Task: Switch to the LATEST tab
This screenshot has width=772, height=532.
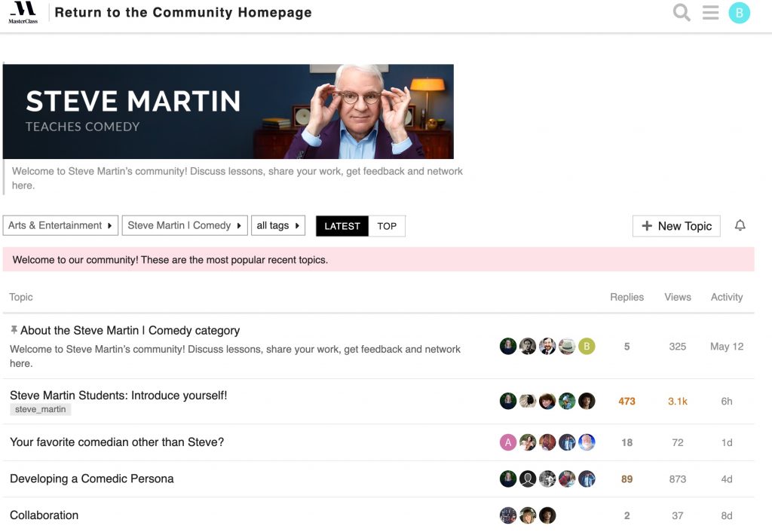Action: tap(342, 226)
